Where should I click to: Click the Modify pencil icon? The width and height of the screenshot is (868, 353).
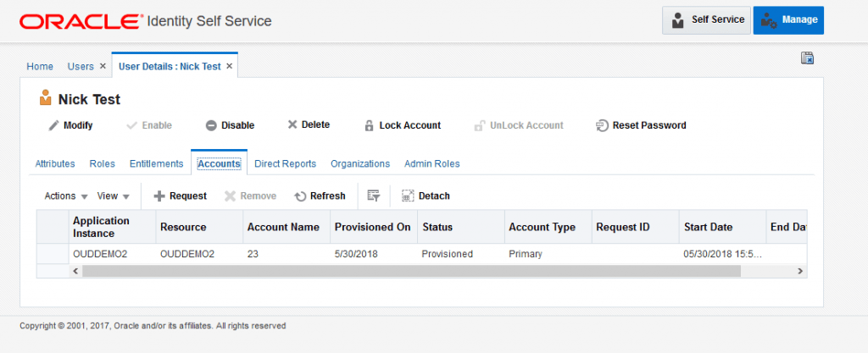[53, 125]
